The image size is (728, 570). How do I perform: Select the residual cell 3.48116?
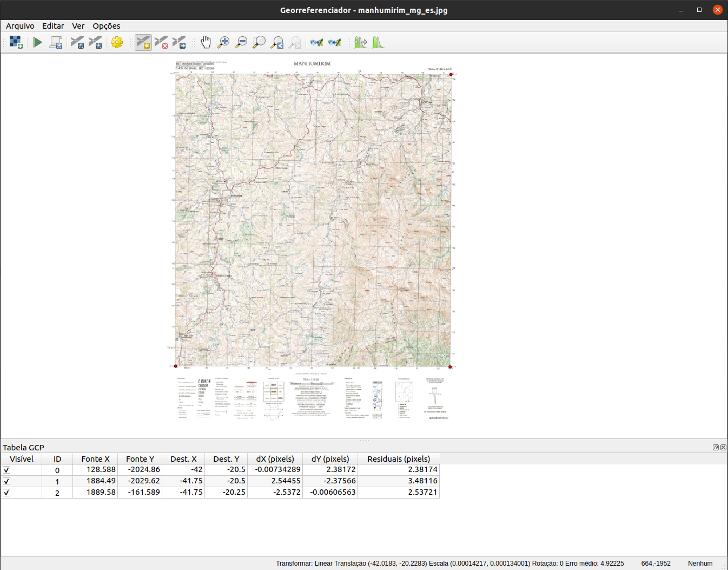coord(399,481)
